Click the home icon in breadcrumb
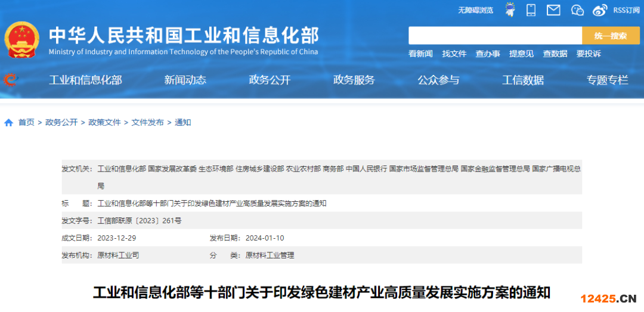 (8, 123)
